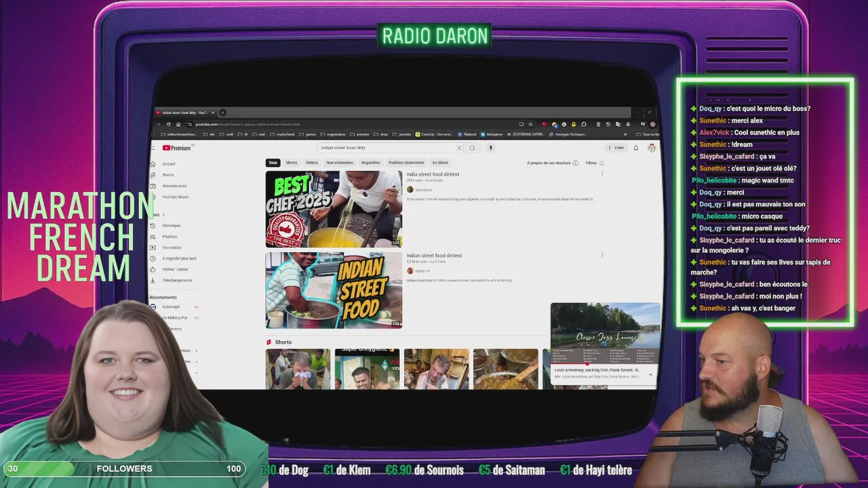The image size is (868, 488).
Task: Click the Abonnements section heading
Action: coord(163,298)
